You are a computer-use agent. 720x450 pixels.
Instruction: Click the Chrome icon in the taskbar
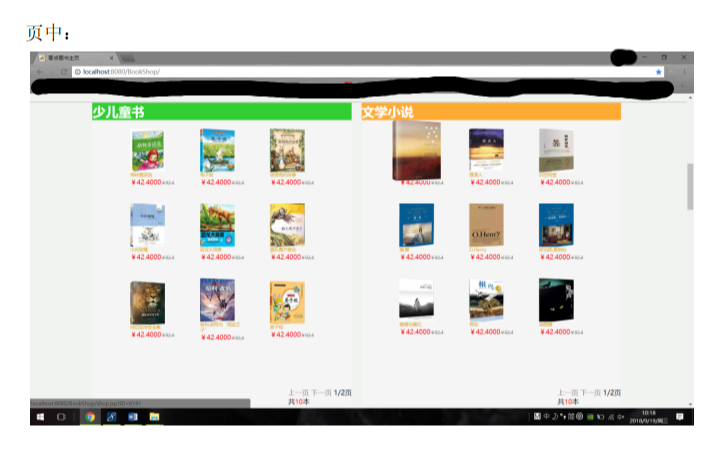coord(89,416)
